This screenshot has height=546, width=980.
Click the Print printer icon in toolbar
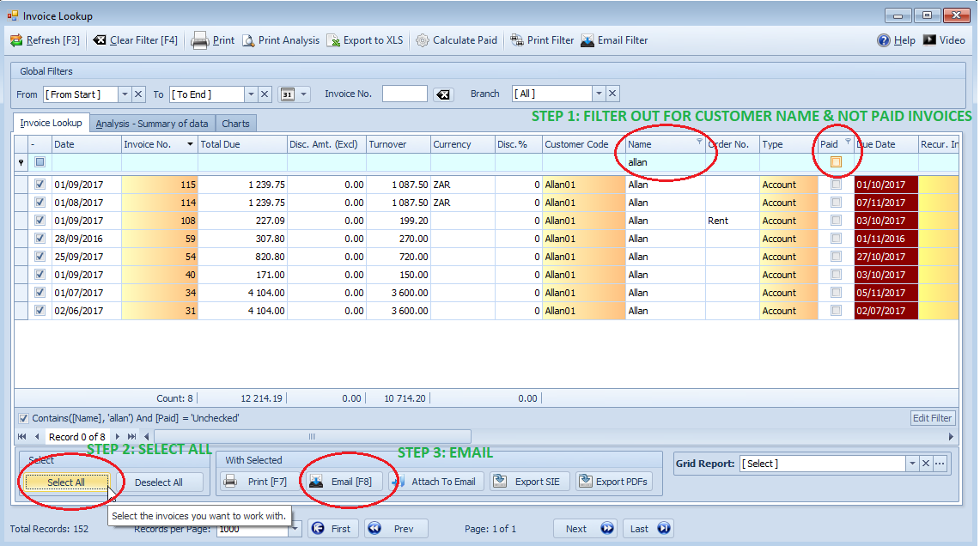199,40
